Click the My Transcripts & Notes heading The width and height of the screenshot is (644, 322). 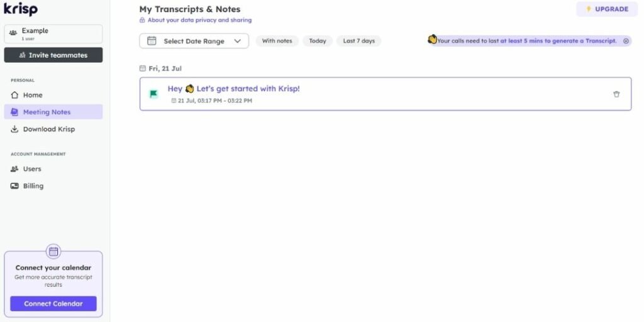(190, 9)
